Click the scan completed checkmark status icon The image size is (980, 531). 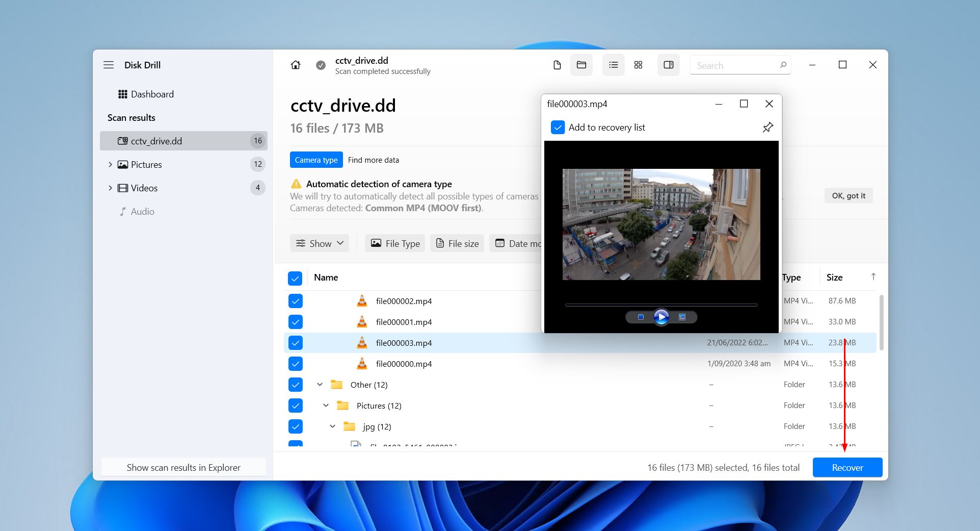click(321, 65)
